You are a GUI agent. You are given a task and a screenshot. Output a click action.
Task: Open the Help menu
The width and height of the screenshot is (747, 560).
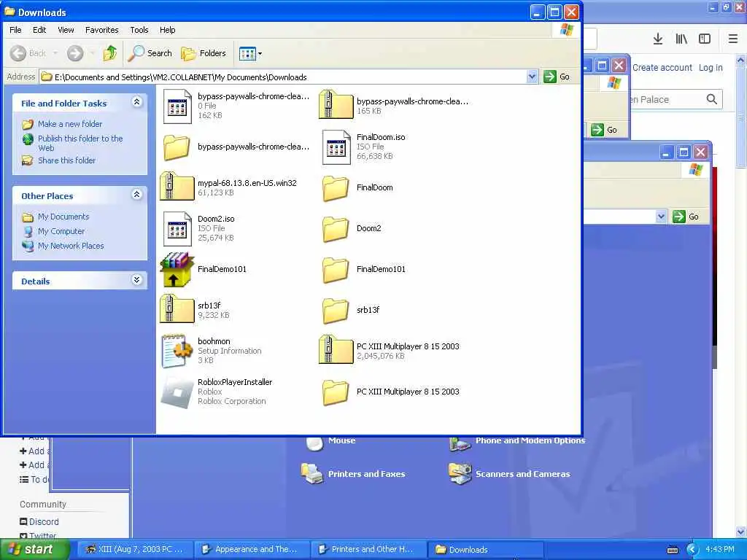(x=167, y=29)
